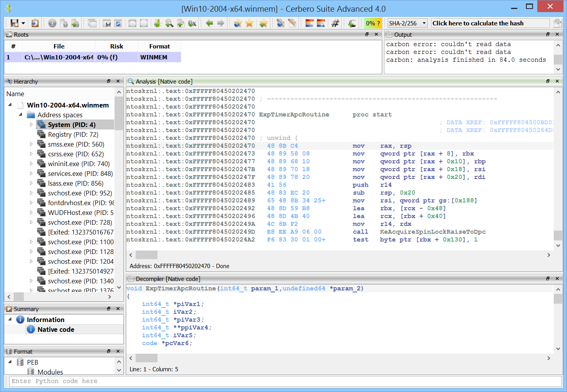
Task: Navigate forward with the gray right arrow
Action: point(221,23)
